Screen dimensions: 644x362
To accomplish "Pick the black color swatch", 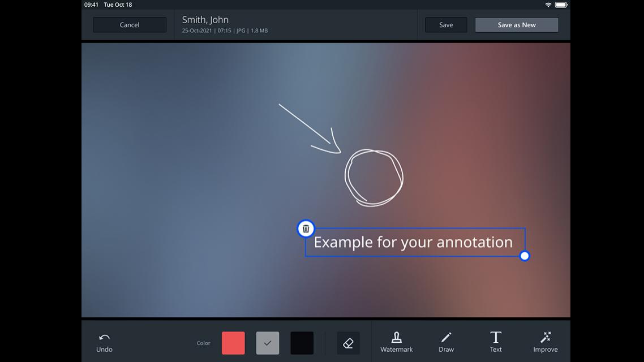I will pyautogui.click(x=302, y=343).
